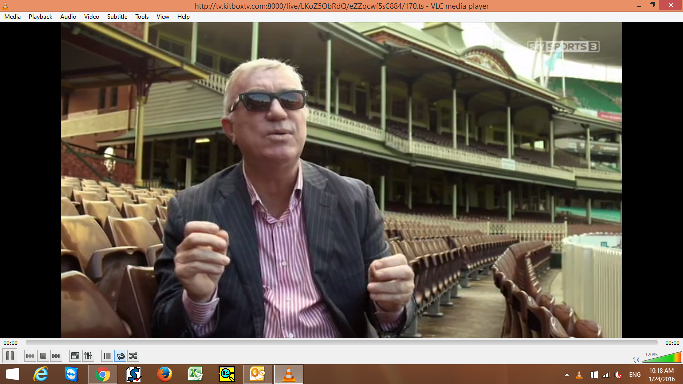Toggle the playlist view
The width and height of the screenshot is (683, 384).
(x=107, y=356)
